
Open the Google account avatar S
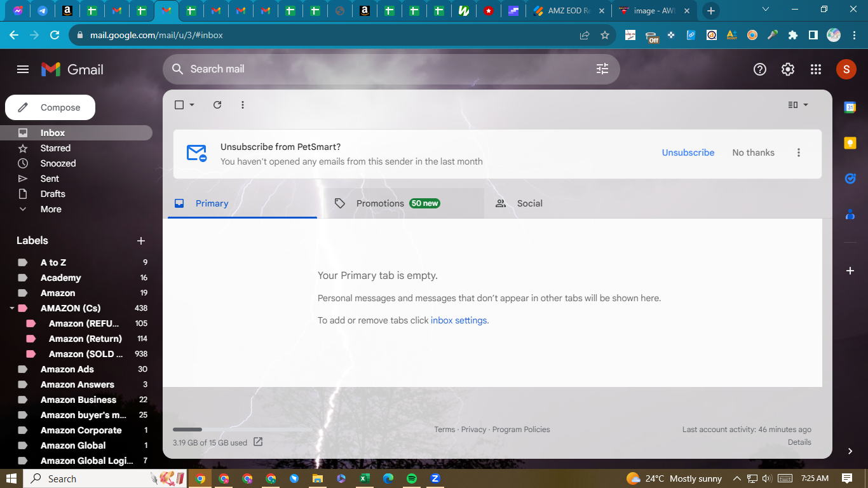[x=846, y=69]
